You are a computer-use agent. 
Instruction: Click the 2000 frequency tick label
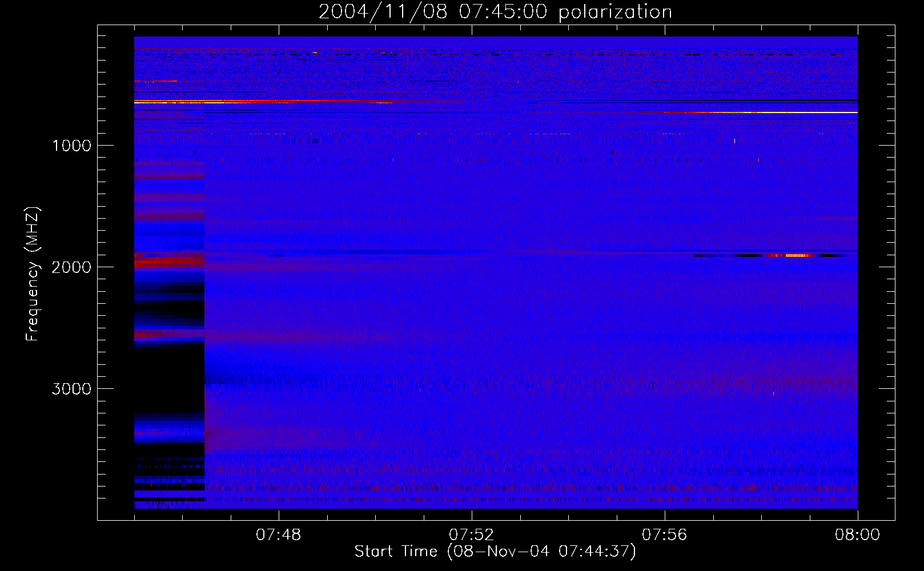(71, 267)
